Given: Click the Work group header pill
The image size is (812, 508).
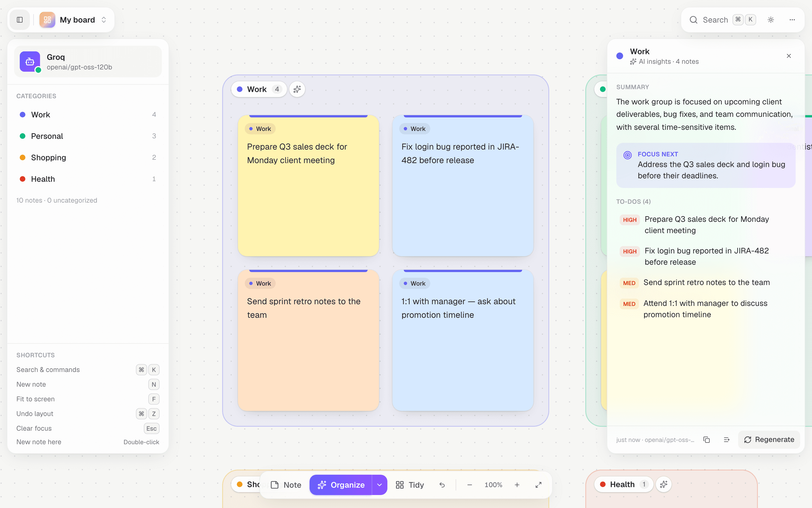Looking at the screenshot, I should (x=259, y=89).
